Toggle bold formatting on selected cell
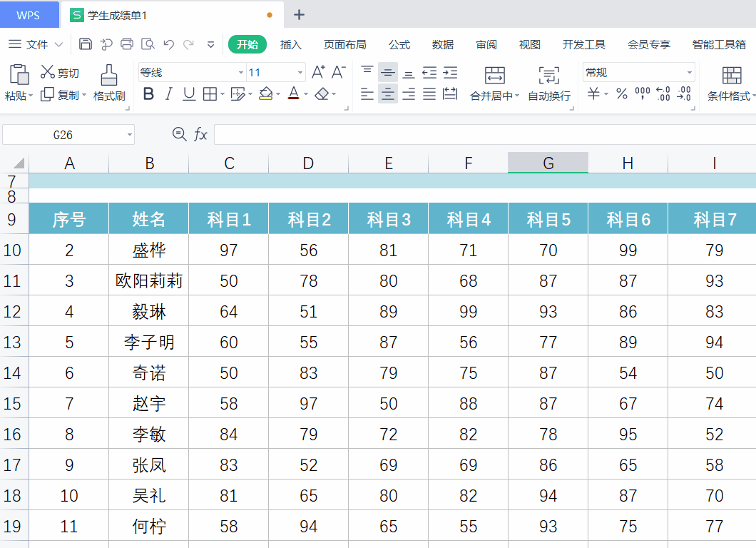The width and height of the screenshot is (756, 548). [148, 93]
